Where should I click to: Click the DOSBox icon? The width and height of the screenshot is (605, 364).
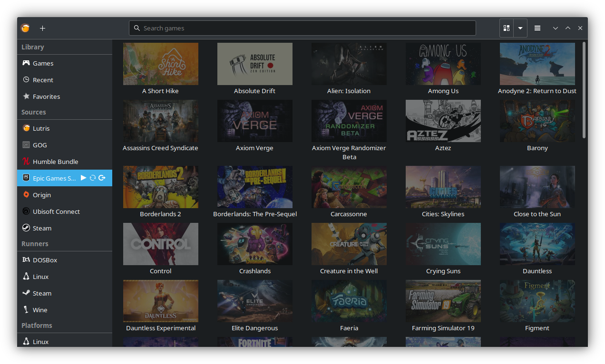point(26,260)
